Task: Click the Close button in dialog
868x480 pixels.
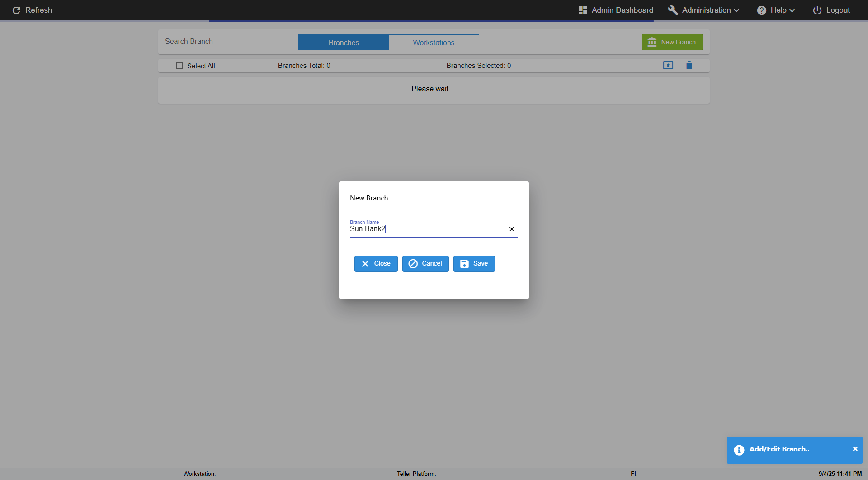Action: pos(376,264)
